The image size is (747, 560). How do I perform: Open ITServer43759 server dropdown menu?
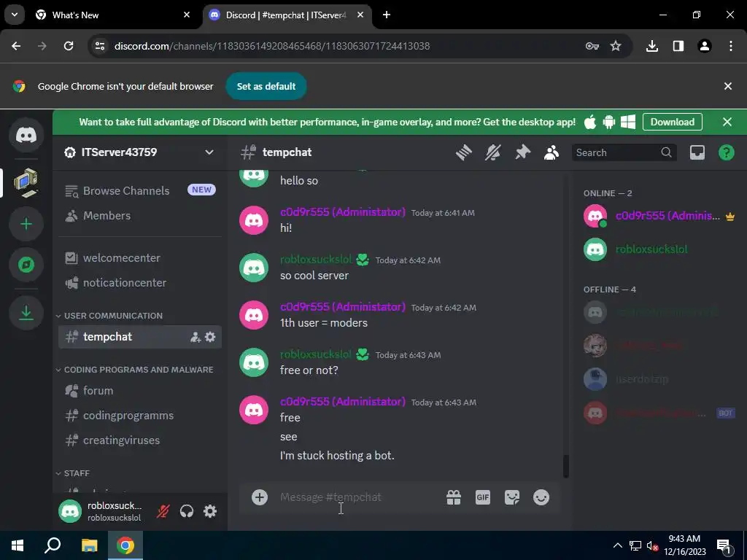[209, 152]
